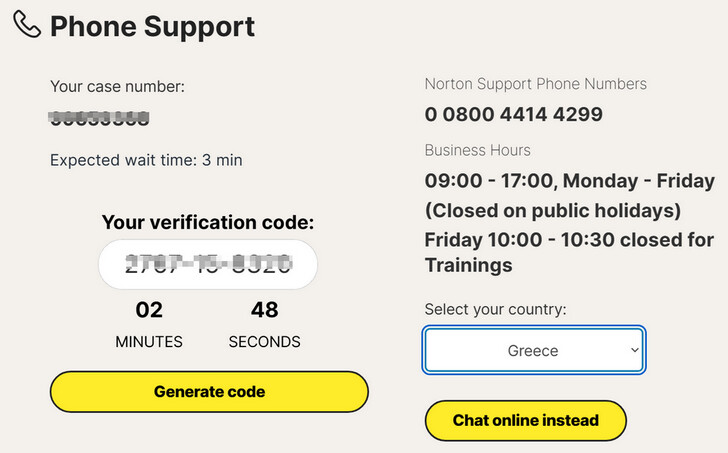The image size is (728, 453).
Task: Click the phone number 0 0800 4414 4299
Action: 513,114
